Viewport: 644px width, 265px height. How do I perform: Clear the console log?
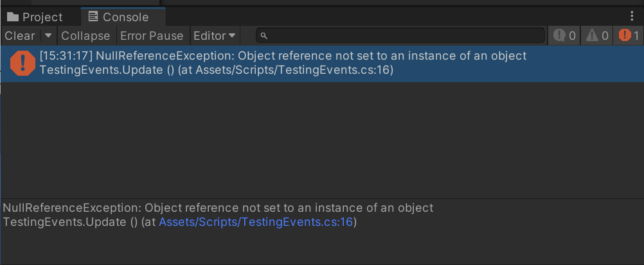(x=20, y=36)
